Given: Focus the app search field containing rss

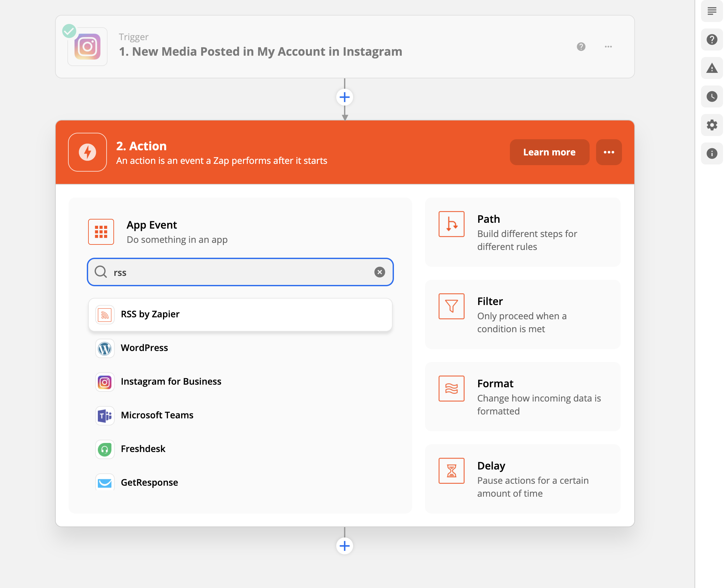Looking at the screenshot, I should point(240,272).
